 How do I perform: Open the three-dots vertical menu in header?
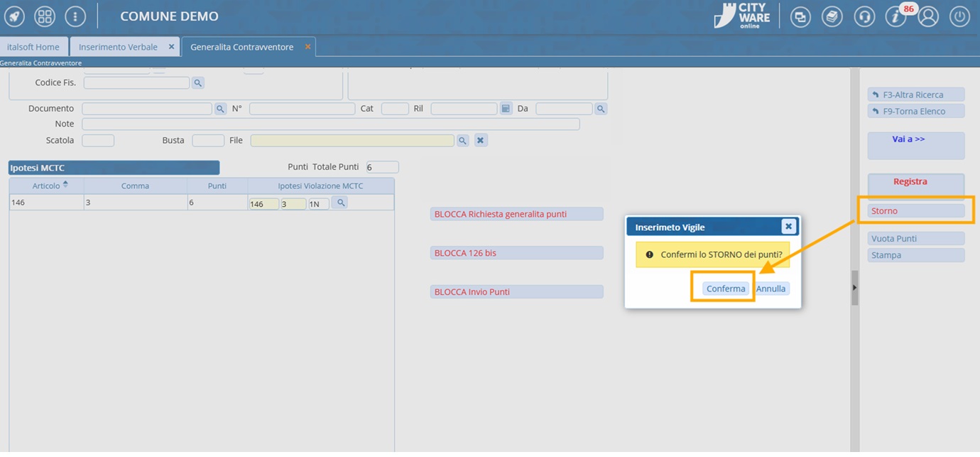pyautogui.click(x=75, y=16)
